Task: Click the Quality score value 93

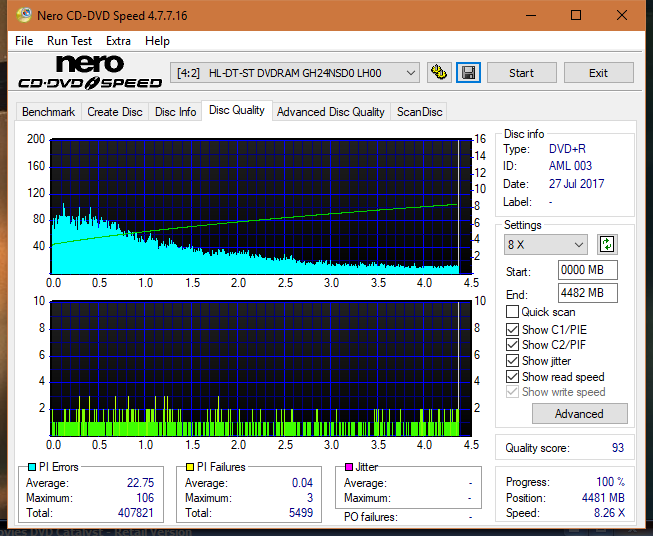Action: click(618, 448)
